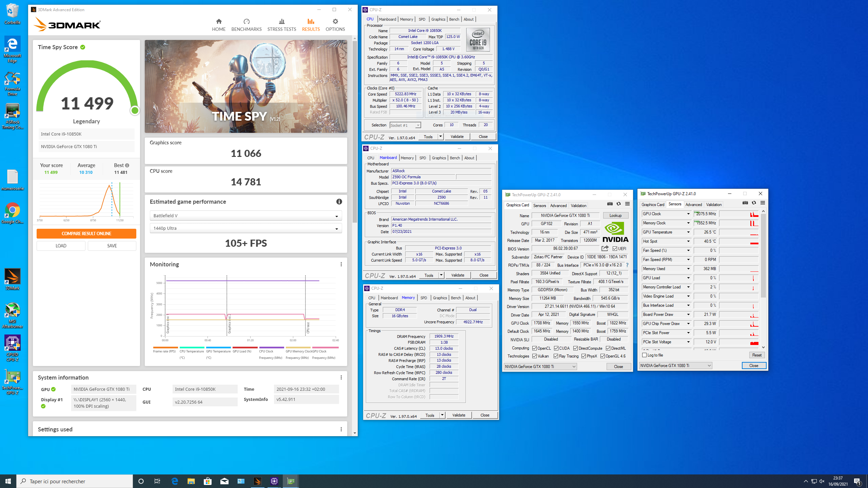Image resolution: width=868 pixels, height=488 pixels.
Task: Toggle UEFI checkbox in GPU-Z
Action: [x=615, y=249]
